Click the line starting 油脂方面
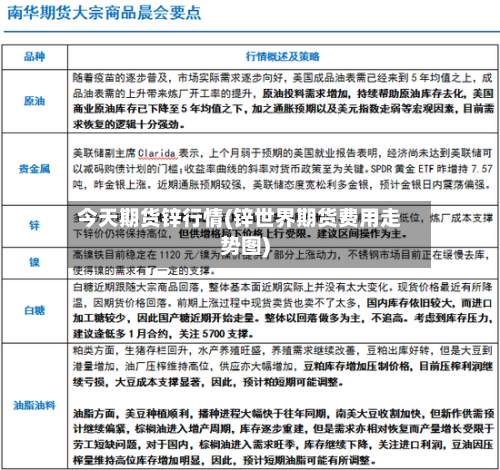500x470 pixels. (283, 414)
